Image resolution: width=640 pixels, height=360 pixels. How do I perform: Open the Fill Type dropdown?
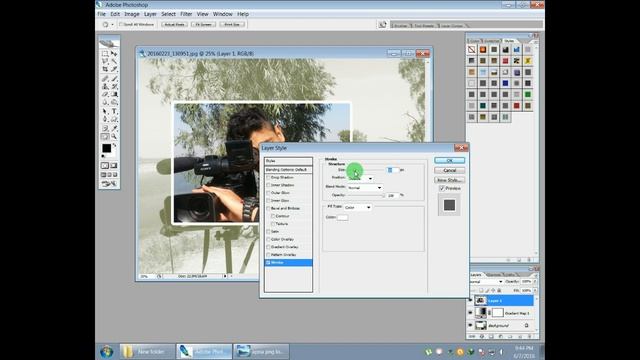tap(368, 207)
